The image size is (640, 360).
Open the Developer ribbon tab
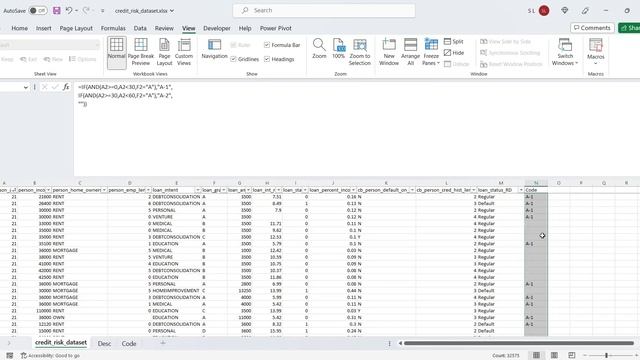217,28
